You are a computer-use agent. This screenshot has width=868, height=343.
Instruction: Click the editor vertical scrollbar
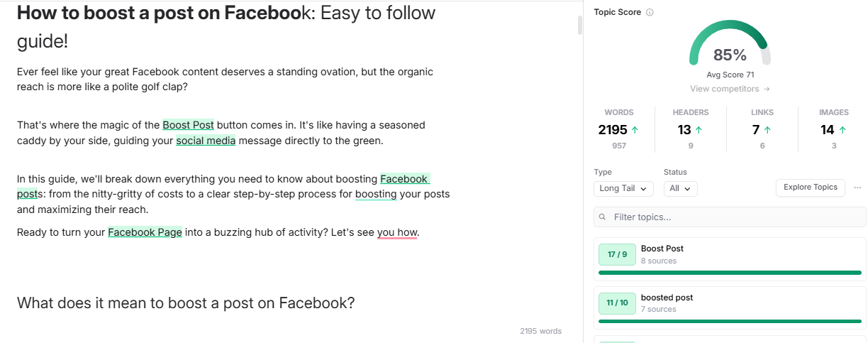tap(580, 26)
